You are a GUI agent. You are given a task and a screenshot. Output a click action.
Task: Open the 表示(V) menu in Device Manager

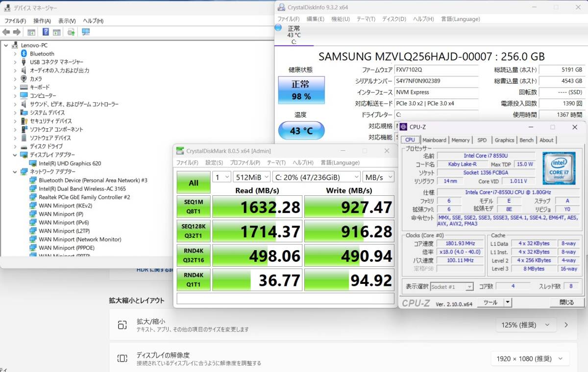point(67,21)
